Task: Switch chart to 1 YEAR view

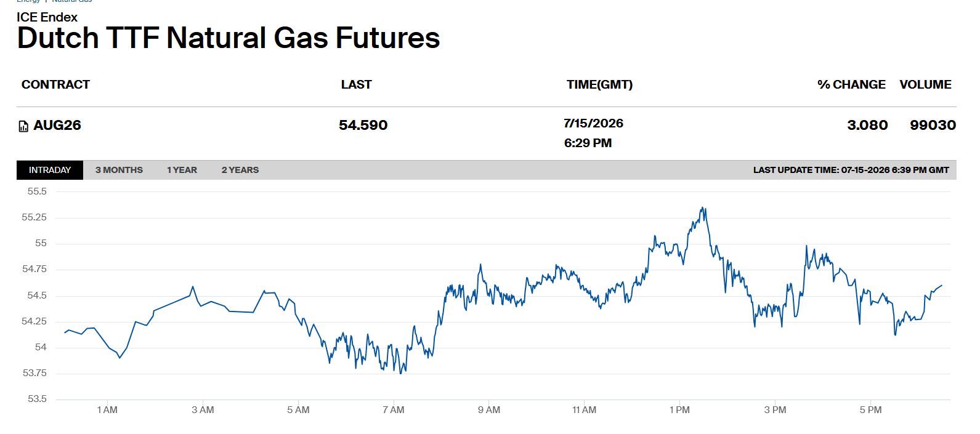Action: [182, 170]
